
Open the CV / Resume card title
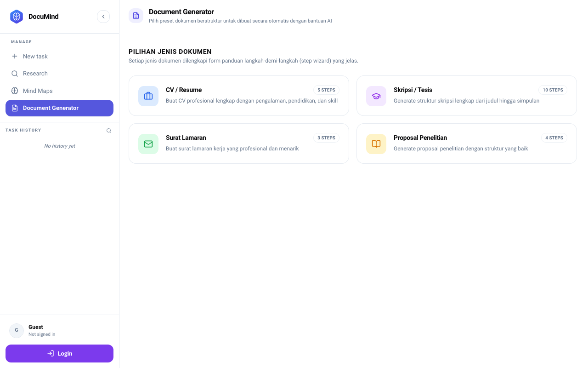pos(184,90)
